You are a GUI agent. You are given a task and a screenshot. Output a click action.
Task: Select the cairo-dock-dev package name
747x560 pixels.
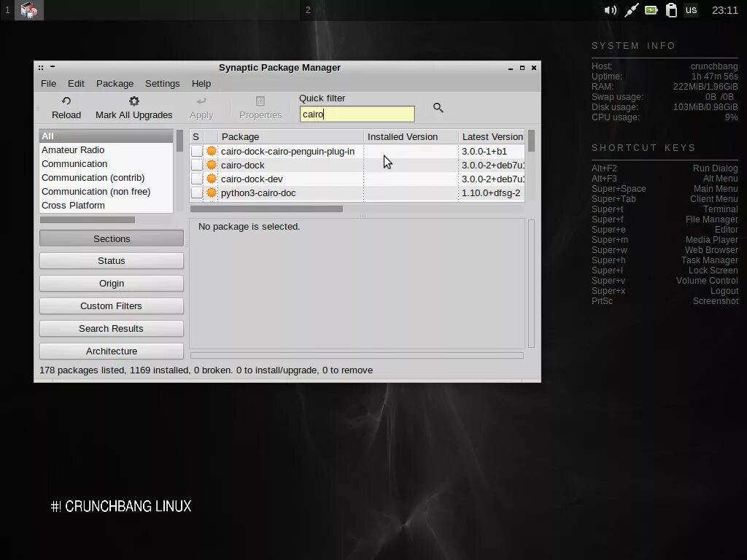pyautogui.click(x=252, y=179)
